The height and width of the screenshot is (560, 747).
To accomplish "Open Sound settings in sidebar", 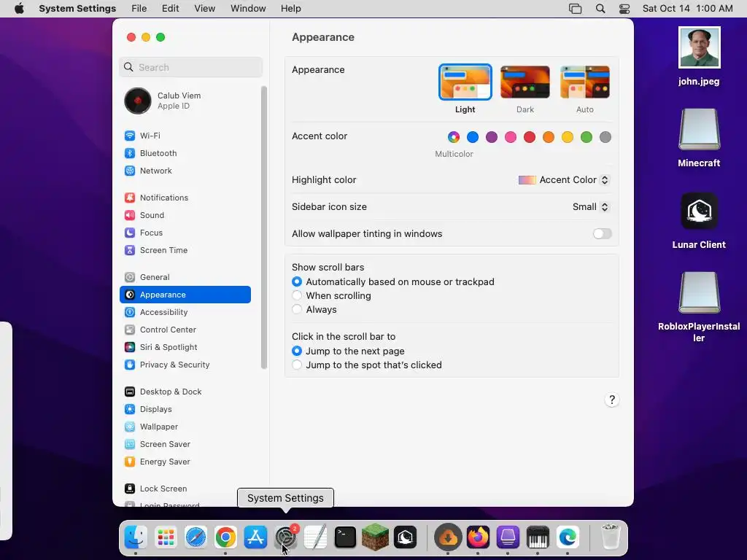I will (x=185, y=215).
